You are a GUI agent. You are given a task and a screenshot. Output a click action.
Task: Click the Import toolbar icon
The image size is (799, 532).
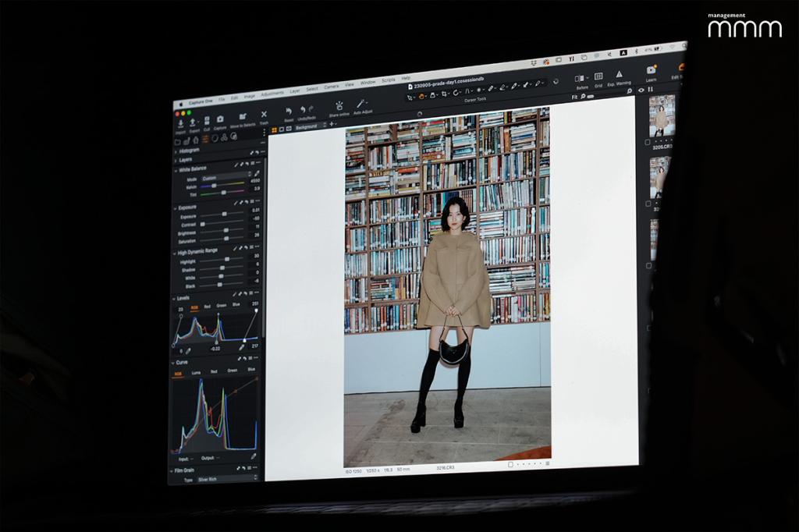[180, 123]
